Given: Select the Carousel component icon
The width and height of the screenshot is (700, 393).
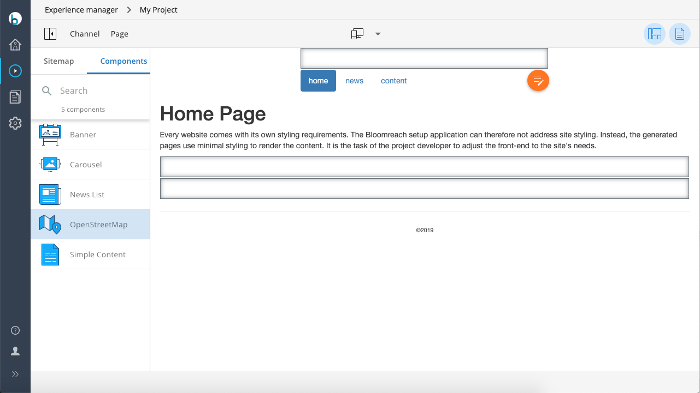Looking at the screenshot, I should 50,164.
